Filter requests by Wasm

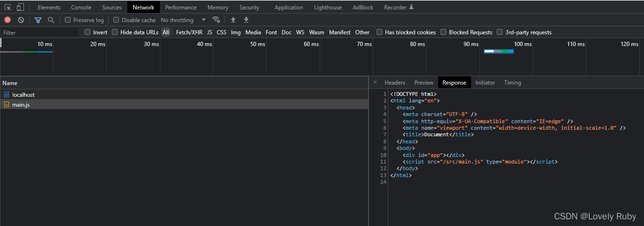pos(317,32)
